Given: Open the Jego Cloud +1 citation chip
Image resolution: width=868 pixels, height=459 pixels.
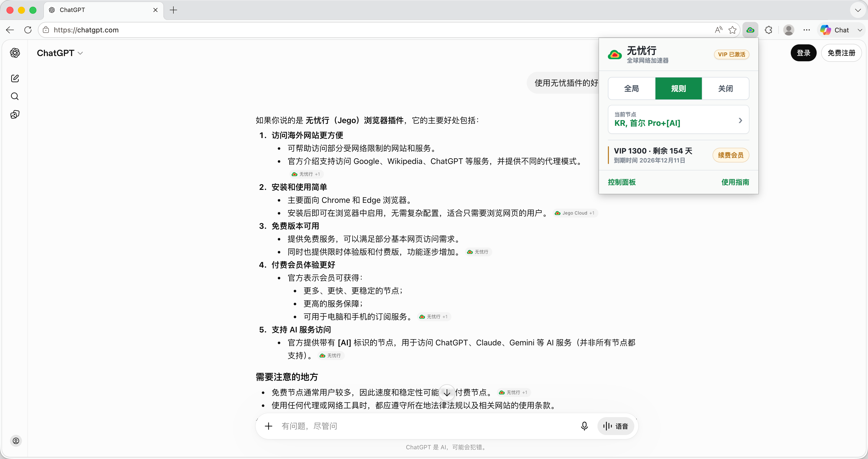Looking at the screenshot, I should coord(575,213).
